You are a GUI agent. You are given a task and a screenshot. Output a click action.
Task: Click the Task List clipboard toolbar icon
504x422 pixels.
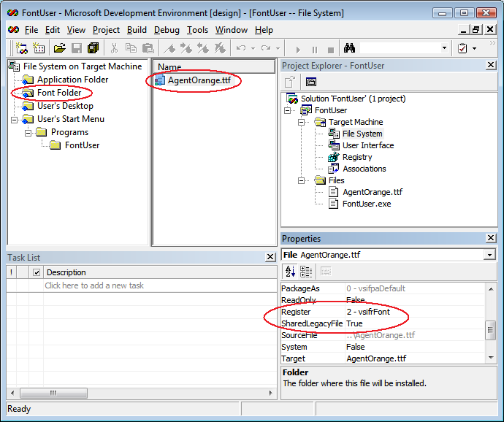[x=462, y=48]
